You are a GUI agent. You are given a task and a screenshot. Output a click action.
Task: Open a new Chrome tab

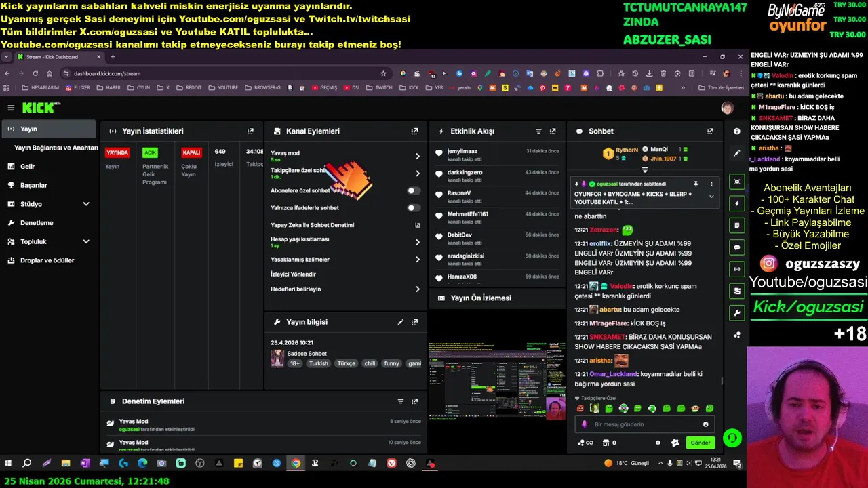click(x=113, y=57)
